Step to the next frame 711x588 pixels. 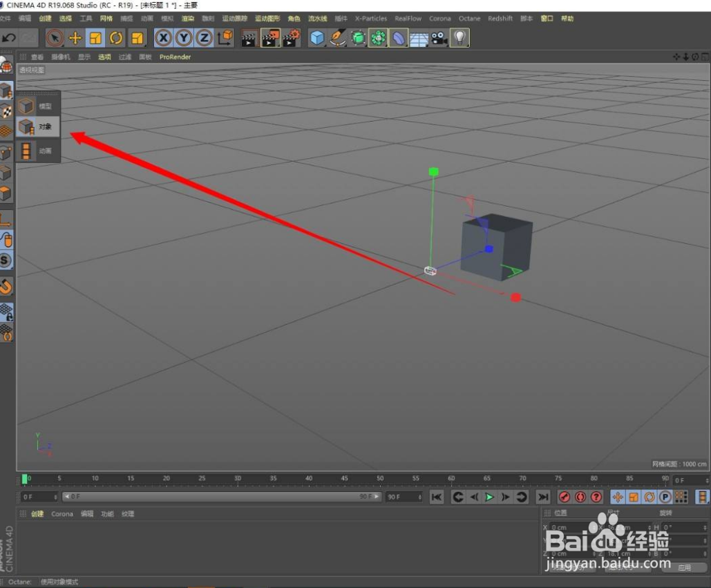[x=505, y=497]
